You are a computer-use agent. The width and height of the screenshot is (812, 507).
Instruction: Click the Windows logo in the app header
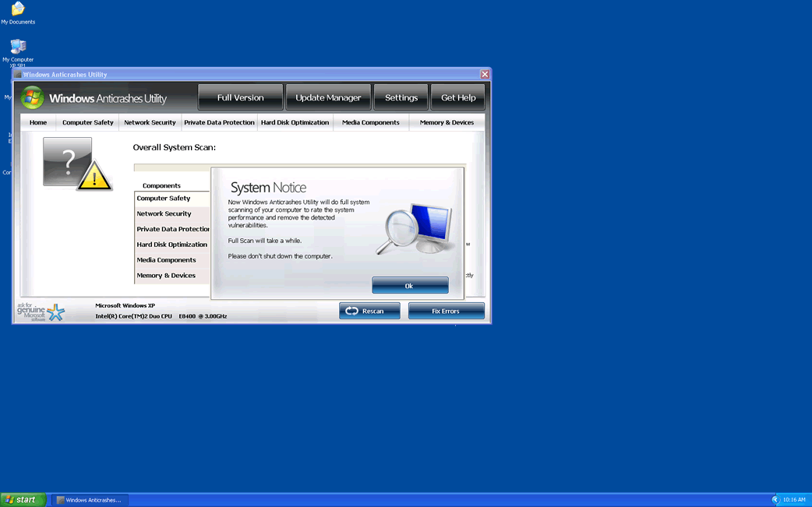point(32,98)
